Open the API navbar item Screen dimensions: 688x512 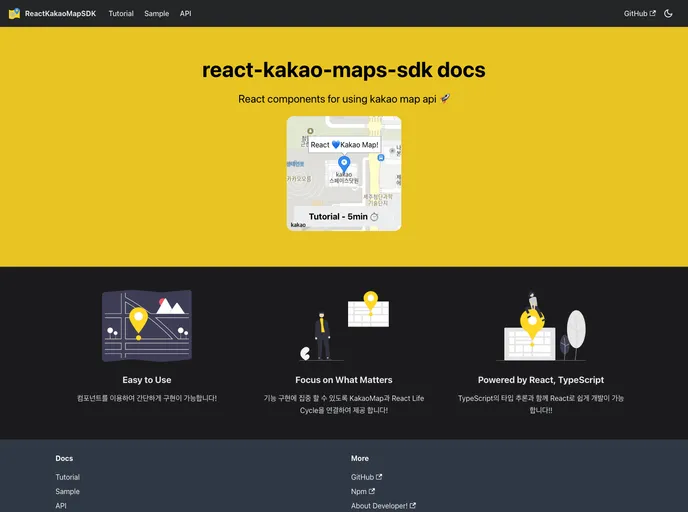click(x=186, y=14)
